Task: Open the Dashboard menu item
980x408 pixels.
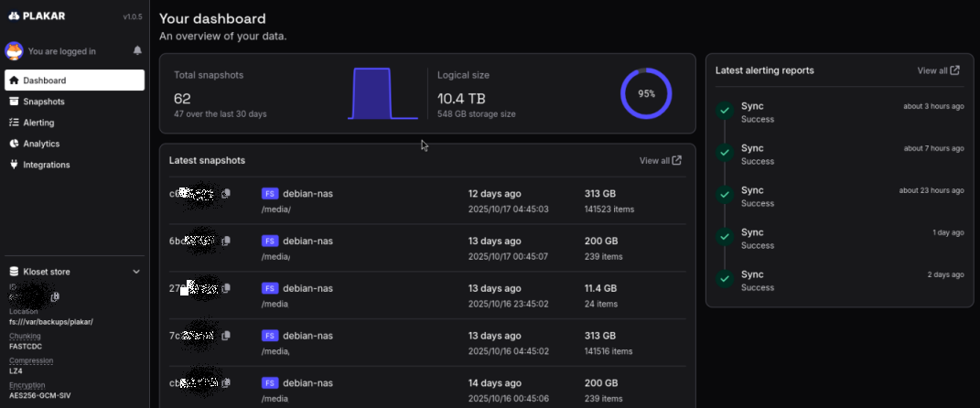Action: pyautogui.click(x=74, y=81)
